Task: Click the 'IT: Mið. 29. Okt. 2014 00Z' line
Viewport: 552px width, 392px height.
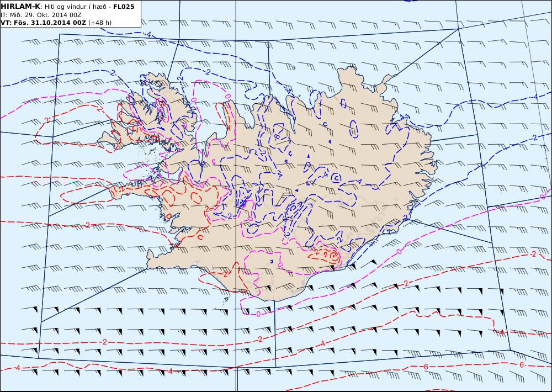Action: pyautogui.click(x=41, y=15)
